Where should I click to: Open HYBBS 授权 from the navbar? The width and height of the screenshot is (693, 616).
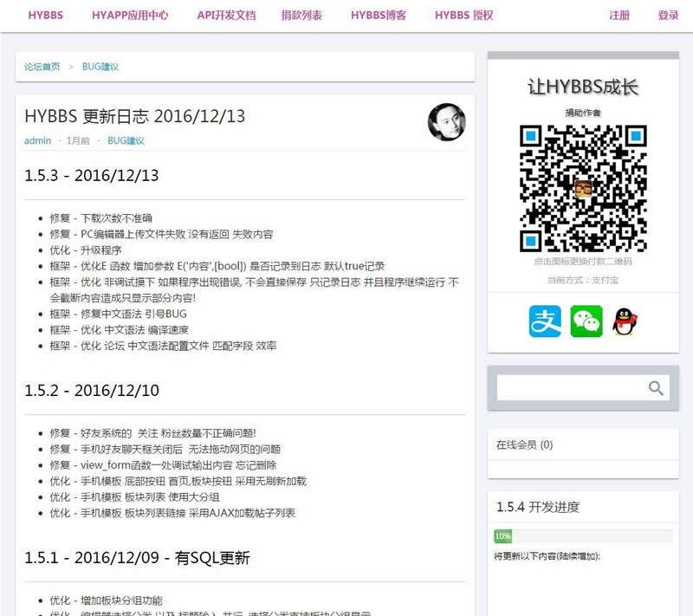(463, 16)
